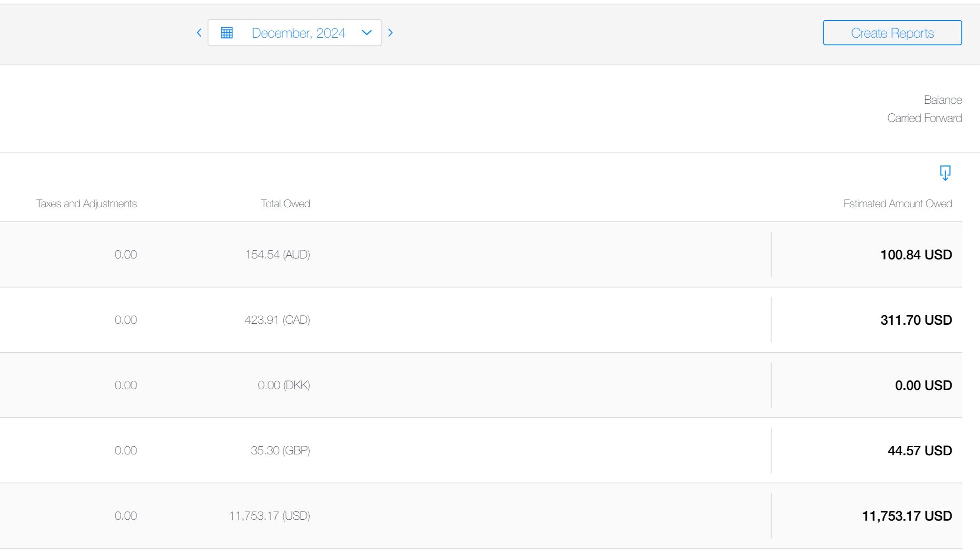Click the 0.00 (DKK) total owed value
The height and width of the screenshot is (551, 980).
[283, 385]
